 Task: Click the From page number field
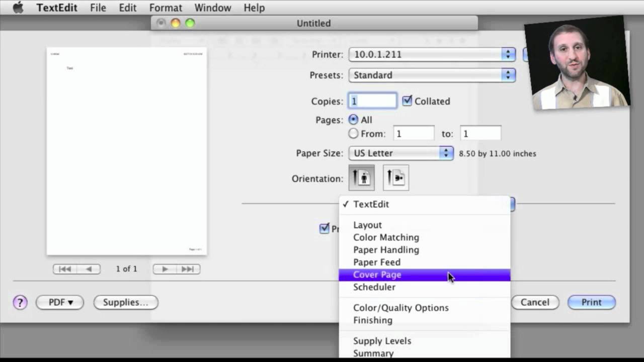click(414, 133)
